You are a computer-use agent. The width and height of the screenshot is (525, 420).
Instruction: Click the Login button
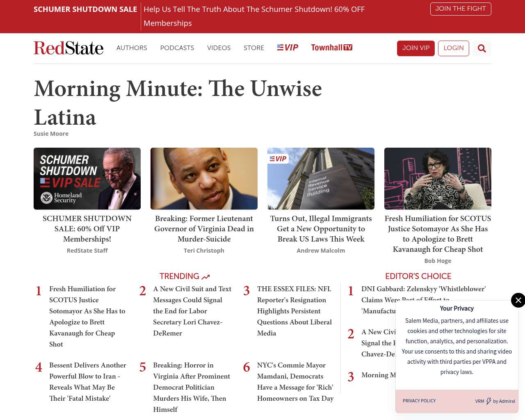[x=453, y=48]
